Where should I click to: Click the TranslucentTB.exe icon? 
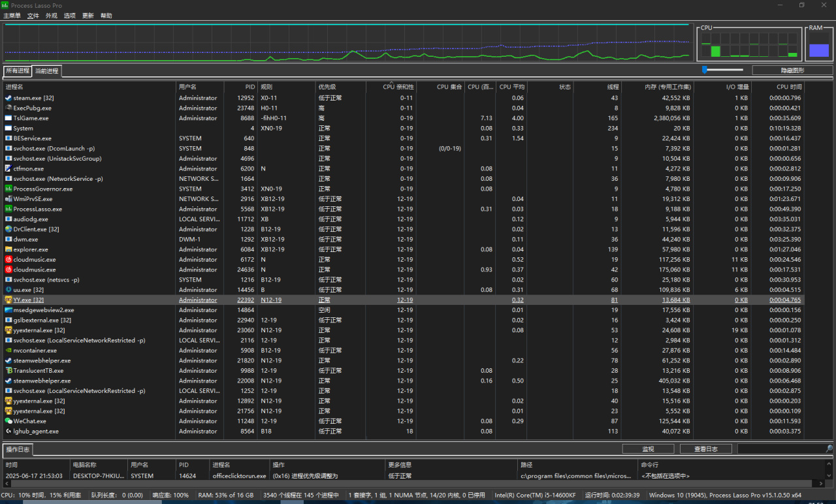point(8,371)
